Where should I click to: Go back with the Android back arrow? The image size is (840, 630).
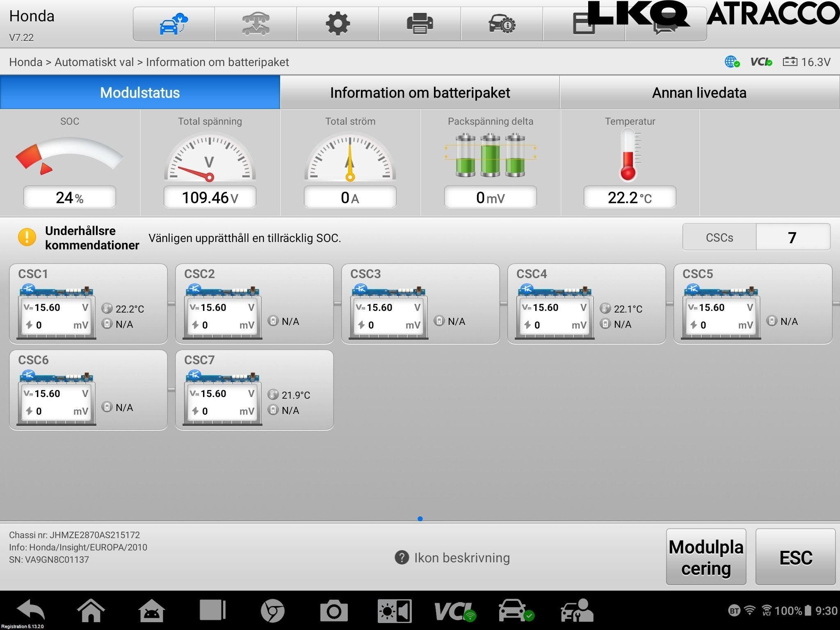pos(31,610)
